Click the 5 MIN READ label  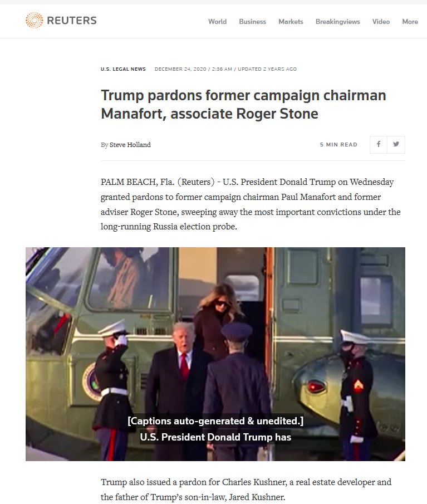[338, 145]
